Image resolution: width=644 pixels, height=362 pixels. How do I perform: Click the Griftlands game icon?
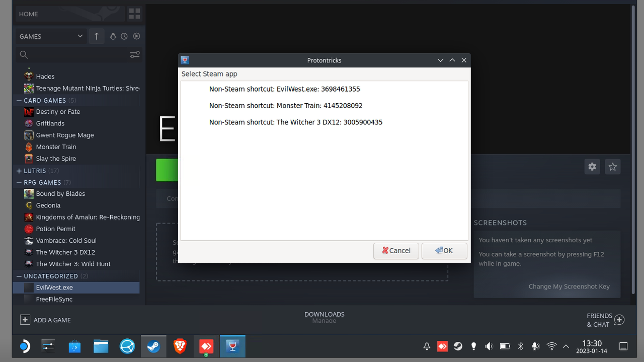click(29, 123)
